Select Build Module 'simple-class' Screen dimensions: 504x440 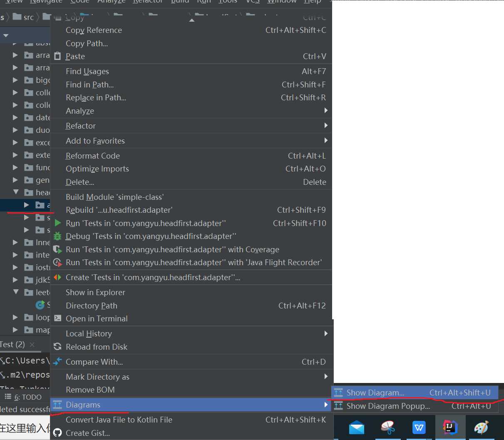tap(191, 197)
